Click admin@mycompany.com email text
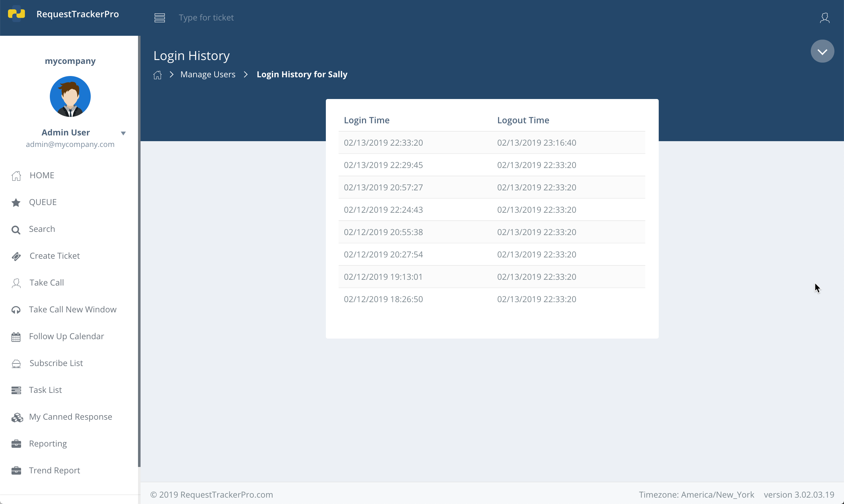The width and height of the screenshot is (844, 504). [70, 144]
